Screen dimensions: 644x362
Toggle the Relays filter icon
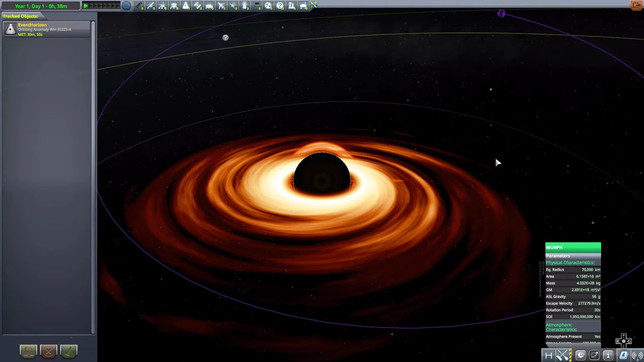233,6
